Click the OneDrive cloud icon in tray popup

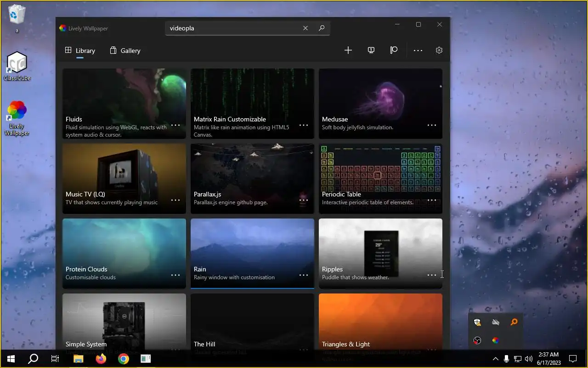coord(495,322)
